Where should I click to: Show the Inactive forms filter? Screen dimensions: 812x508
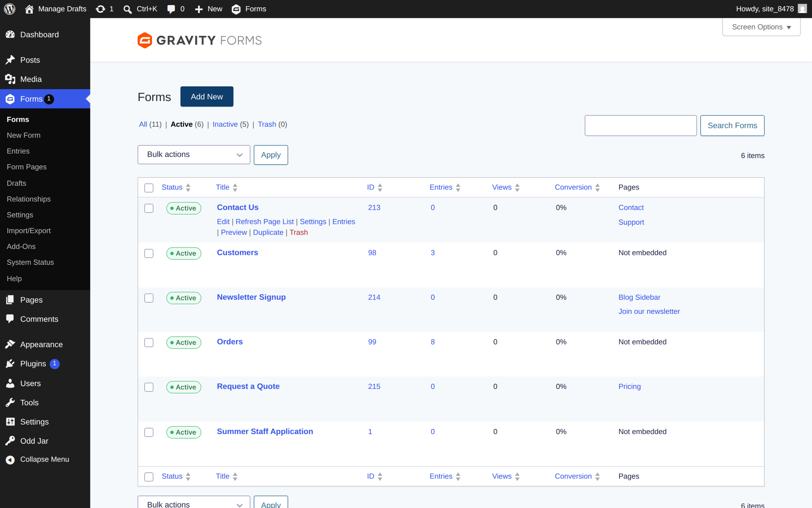pyautogui.click(x=225, y=124)
